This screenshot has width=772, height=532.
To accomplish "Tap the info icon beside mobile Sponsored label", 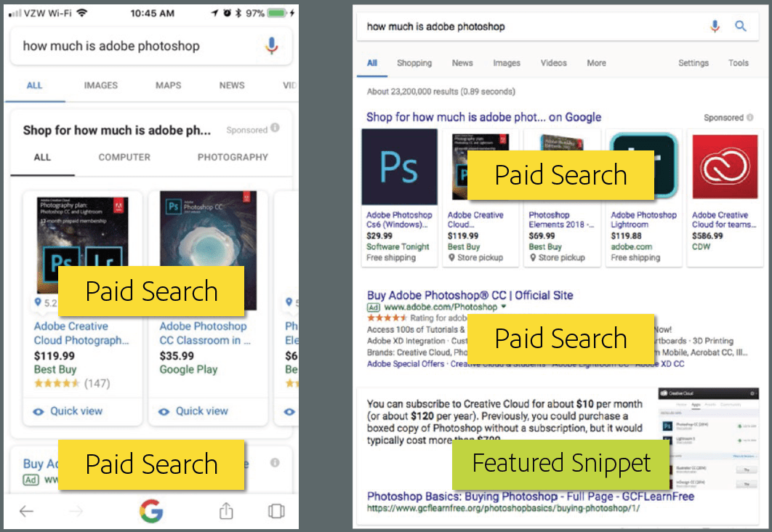I will 276,128.
